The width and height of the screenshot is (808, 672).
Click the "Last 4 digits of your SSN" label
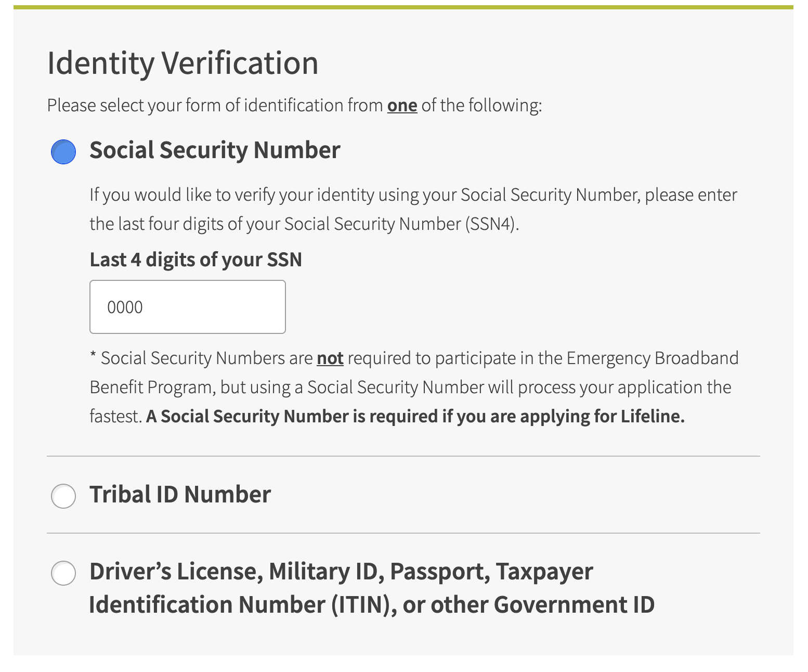point(196,260)
